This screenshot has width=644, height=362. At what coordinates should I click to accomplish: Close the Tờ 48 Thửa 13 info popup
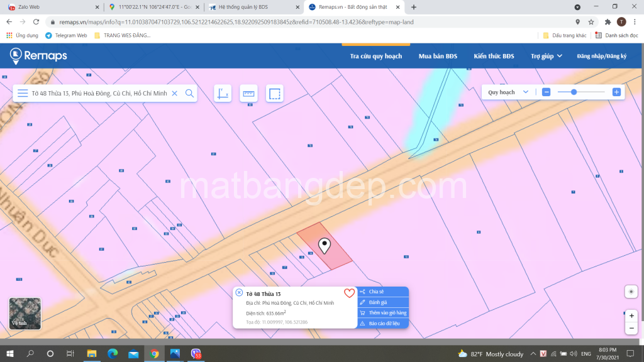(239, 293)
